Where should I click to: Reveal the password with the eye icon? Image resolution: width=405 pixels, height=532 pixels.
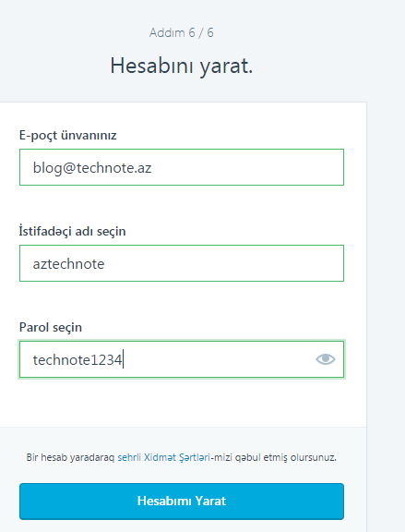pyautogui.click(x=326, y=359)
